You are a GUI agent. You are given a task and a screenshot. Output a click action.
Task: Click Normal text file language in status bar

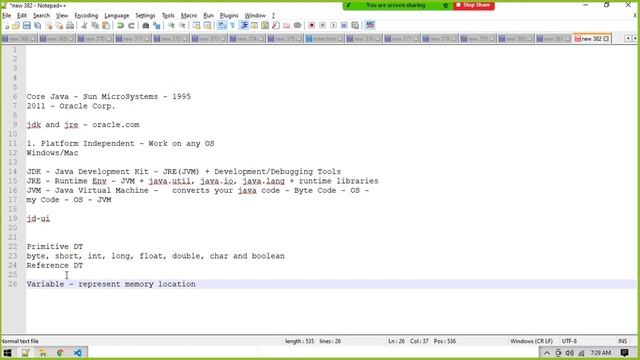click(x=20, y=341)
